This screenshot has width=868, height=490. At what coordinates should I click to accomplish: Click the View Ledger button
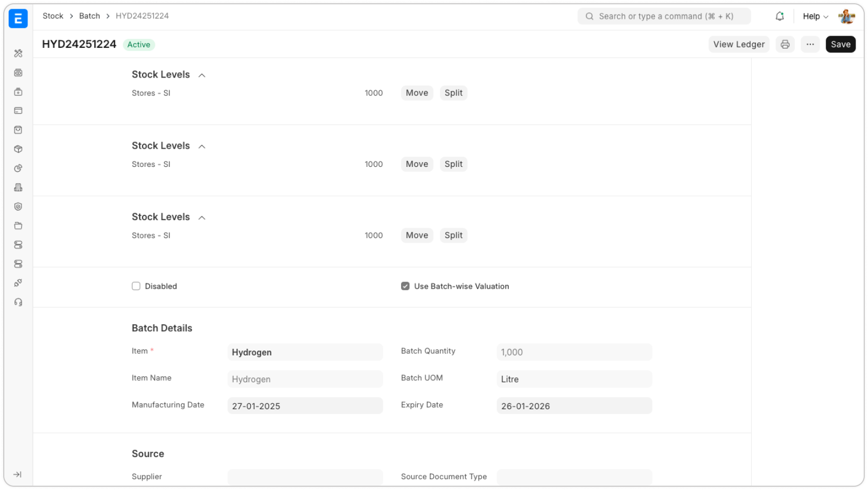[x=739, y=44]
